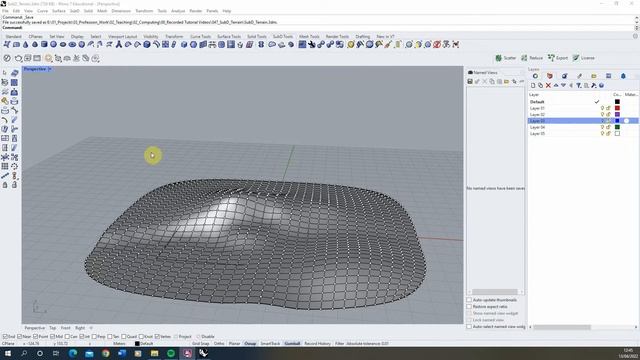Switch to the Front viewport tab
640x360 pixels.
(66, 328)
